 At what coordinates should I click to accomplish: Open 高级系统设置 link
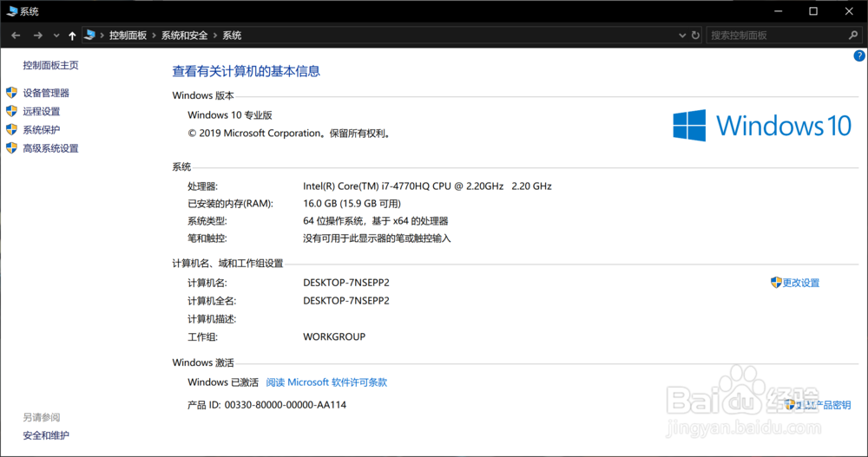[x=50, y=148]
